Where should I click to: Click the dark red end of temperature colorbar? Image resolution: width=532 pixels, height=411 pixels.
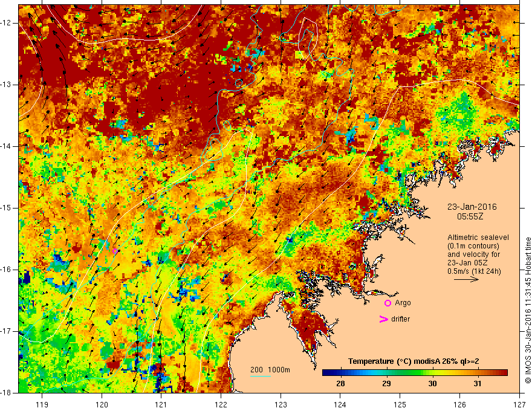click(503, 373)
